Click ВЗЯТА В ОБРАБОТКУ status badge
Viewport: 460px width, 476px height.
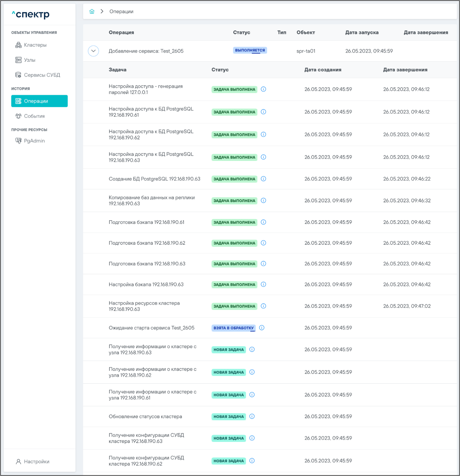[233, 328]
